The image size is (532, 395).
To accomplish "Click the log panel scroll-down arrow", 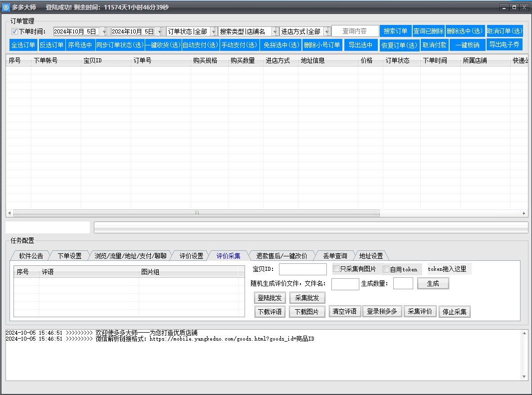I will click(524, 377).
